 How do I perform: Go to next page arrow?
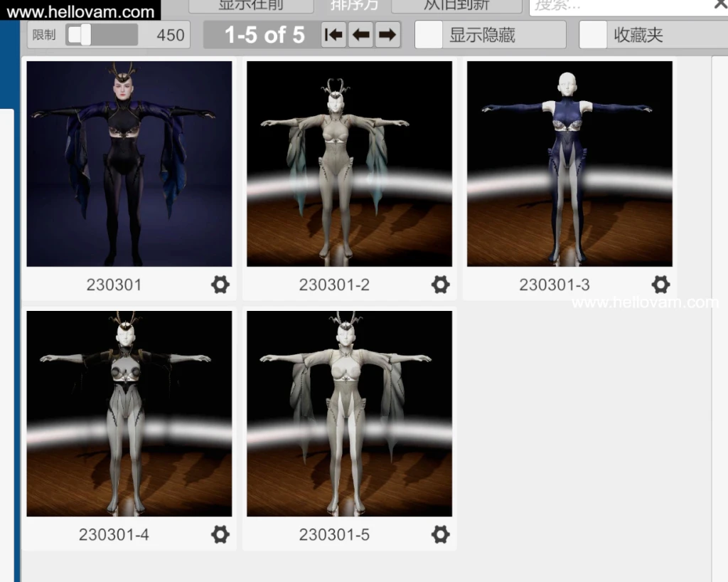[x=387, y=35]
